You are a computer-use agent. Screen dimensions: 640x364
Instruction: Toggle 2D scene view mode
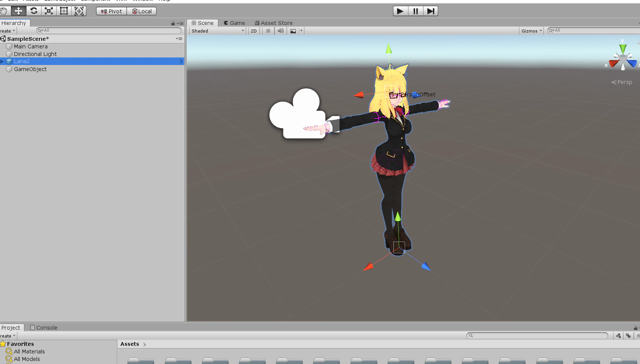click(x=254, y=31)
